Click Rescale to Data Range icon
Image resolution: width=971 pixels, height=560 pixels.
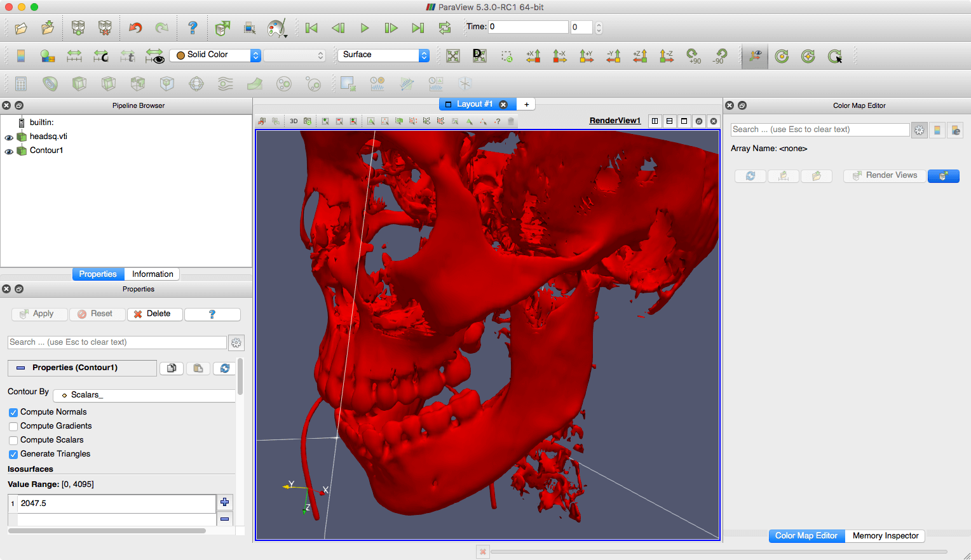[x=74, y=56]
